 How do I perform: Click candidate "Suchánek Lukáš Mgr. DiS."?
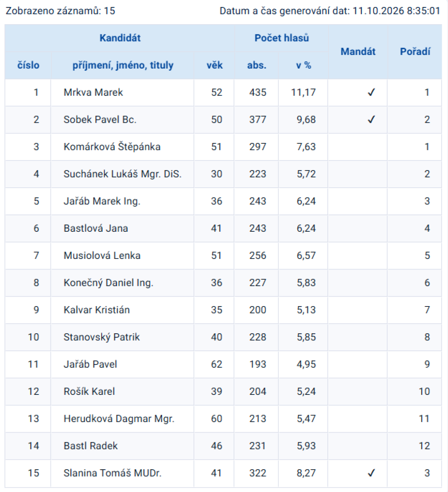[122, 174]
